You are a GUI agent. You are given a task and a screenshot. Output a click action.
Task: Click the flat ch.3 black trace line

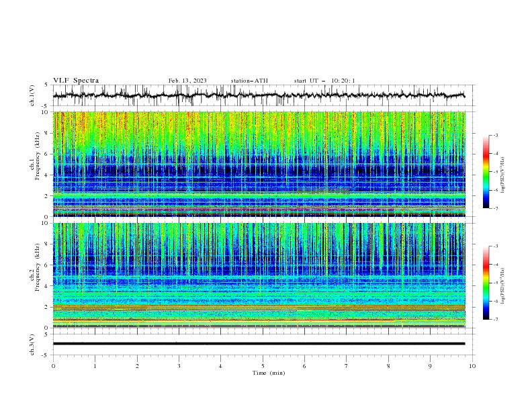tap(259, 344)
